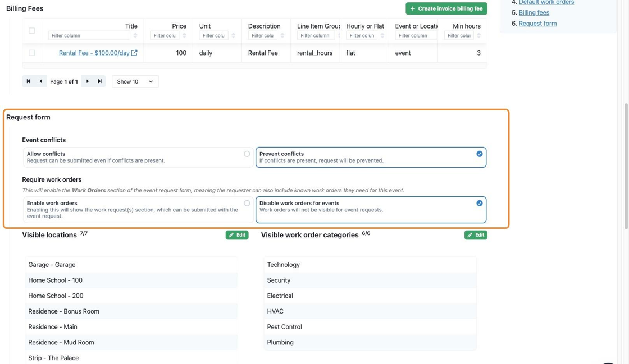629x364 pixels.
Task: Click external link icon beside Rental Fee
Action: coord(134,53)
